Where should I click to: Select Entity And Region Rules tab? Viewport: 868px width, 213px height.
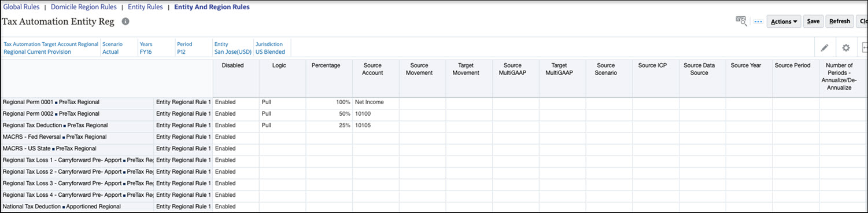click(x=212, y=7)
